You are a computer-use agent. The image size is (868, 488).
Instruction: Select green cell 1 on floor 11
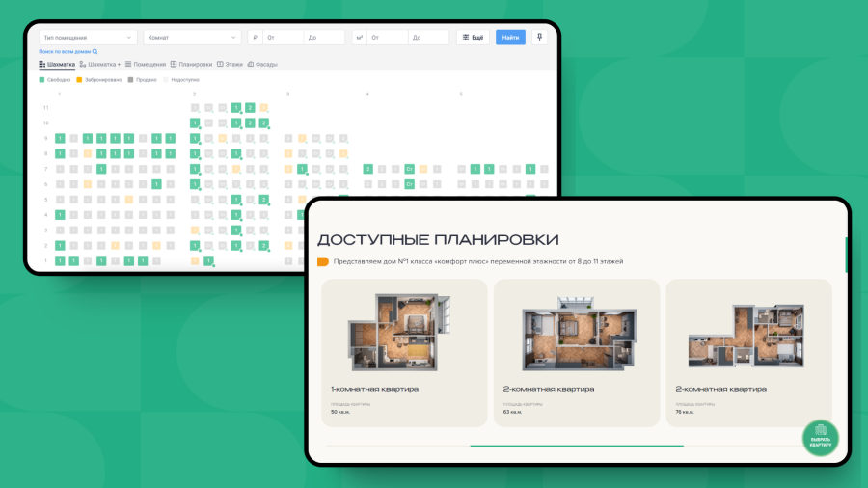click(236, 108)
